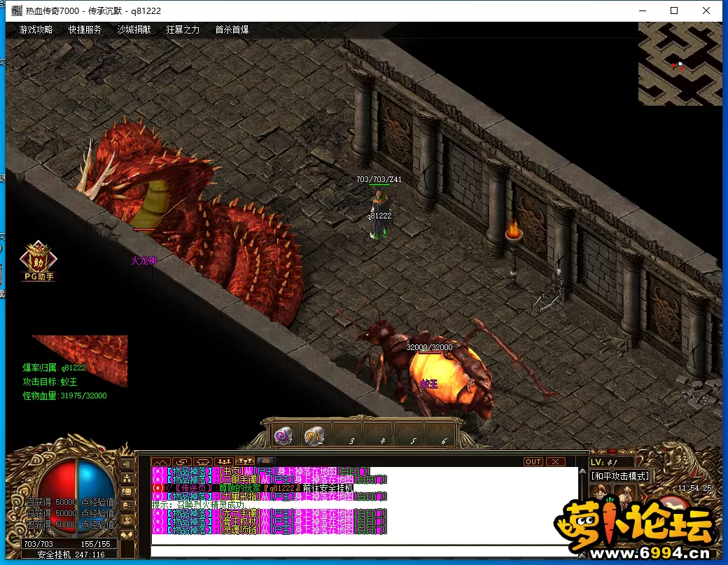
Task: Select empty hotbar slot 4
Action: [377, 435]
